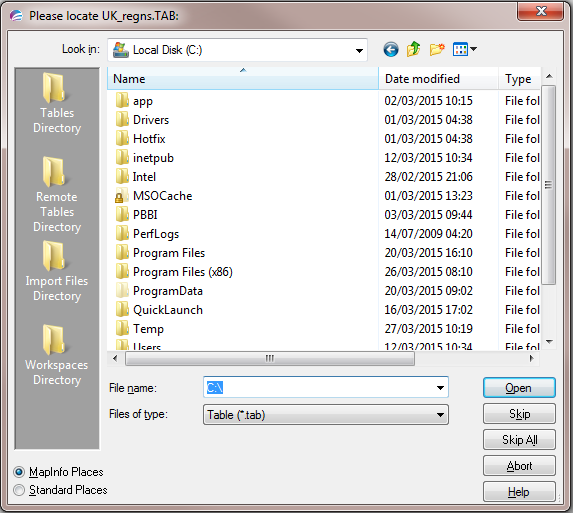Click the vertical scrollbar down arrow

[x=549, y=342]
